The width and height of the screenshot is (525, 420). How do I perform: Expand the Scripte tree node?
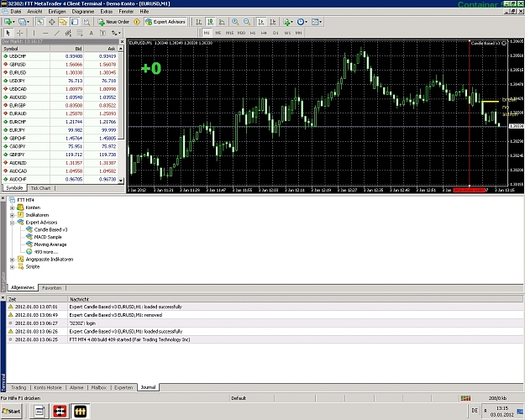12,267
